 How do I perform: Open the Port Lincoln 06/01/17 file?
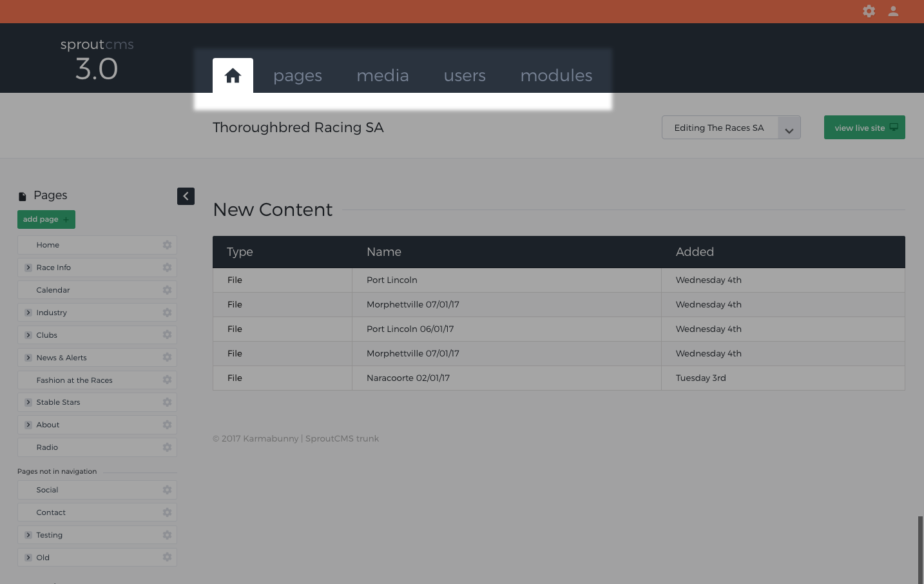point(410,329)
